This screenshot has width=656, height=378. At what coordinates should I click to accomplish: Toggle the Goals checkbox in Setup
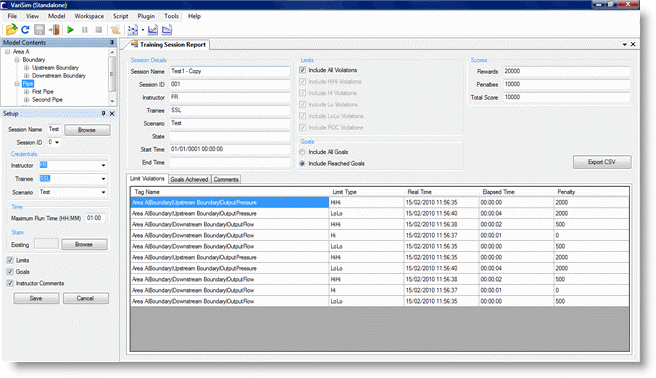(10, 272)
